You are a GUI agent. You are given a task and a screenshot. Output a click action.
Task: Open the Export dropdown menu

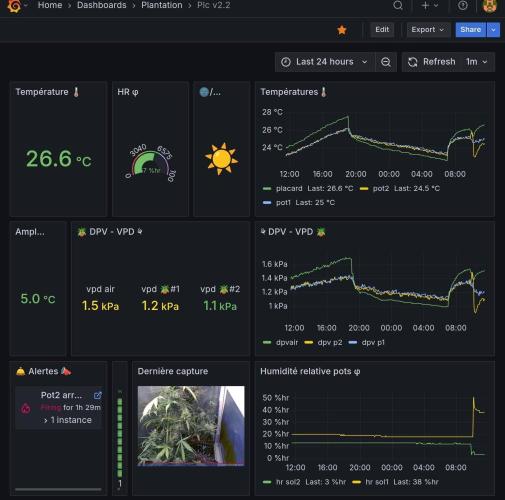pyautogui.click(x=428, y=30)
